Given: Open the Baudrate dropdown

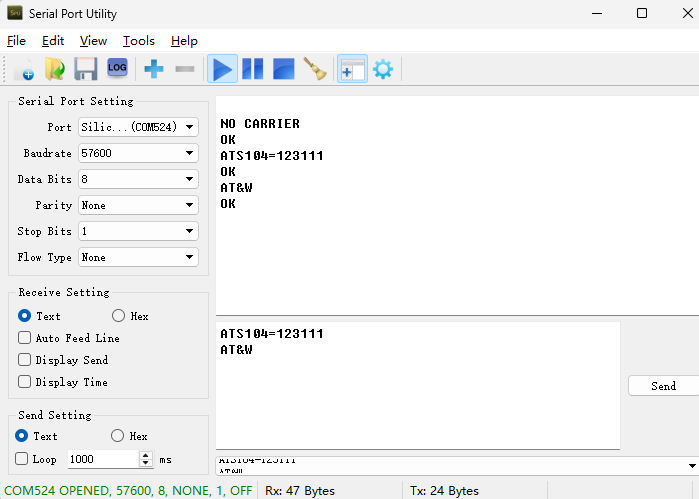Looking at the screenshot, I should [x=138, y=153].
